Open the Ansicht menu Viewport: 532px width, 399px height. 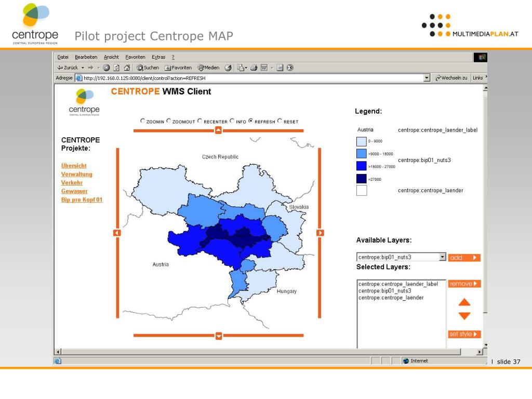click(x=111, y=57)
